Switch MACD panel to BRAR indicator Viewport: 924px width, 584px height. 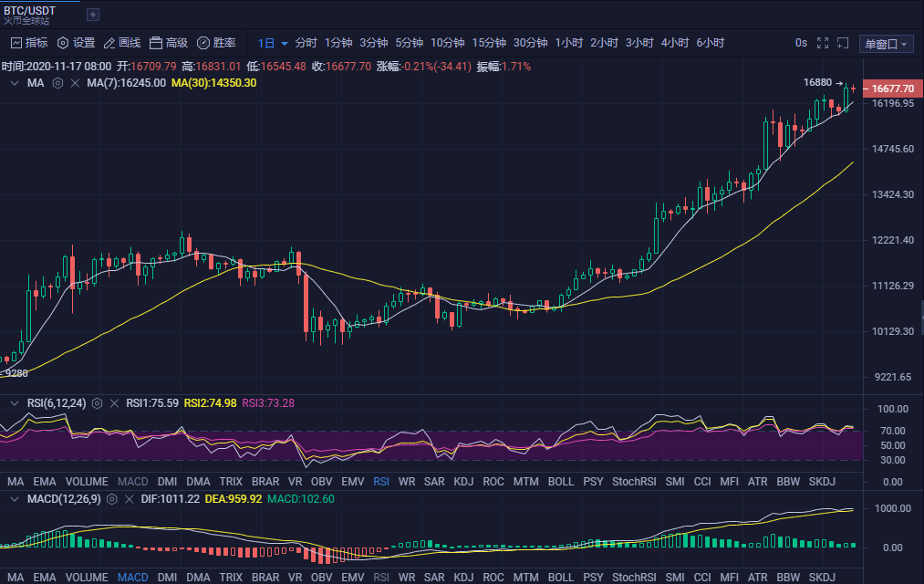[x=265, y=578]
